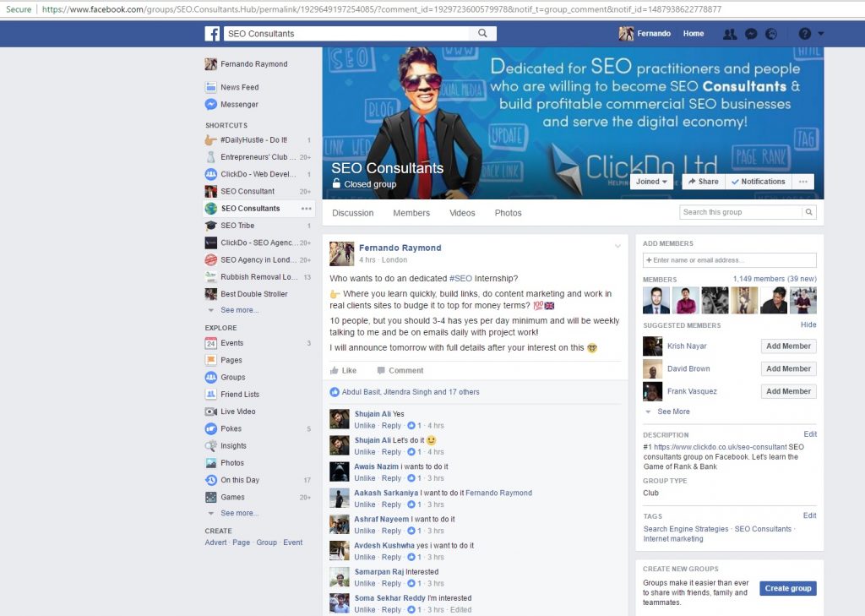Click the search magnifier in top bar

point(482,34)
